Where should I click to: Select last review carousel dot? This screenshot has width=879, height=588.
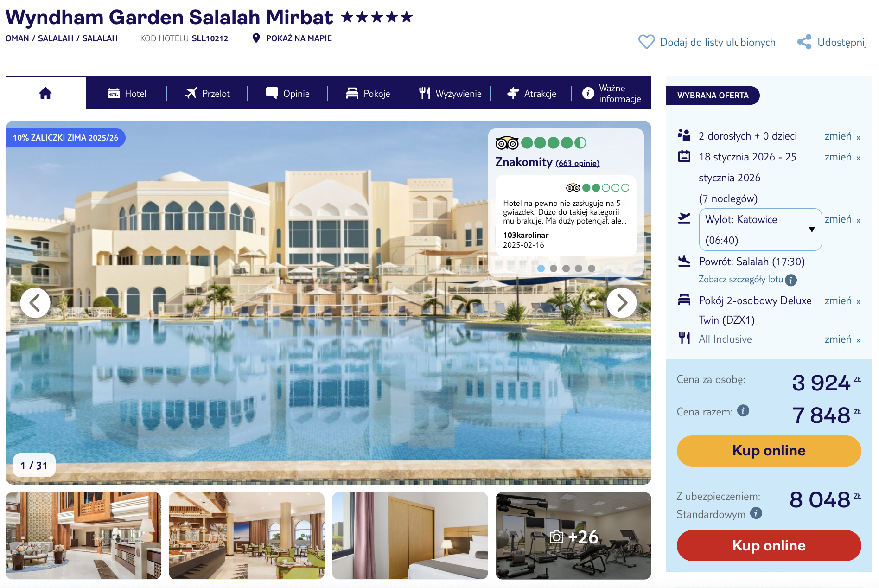[x=592, y=268]
